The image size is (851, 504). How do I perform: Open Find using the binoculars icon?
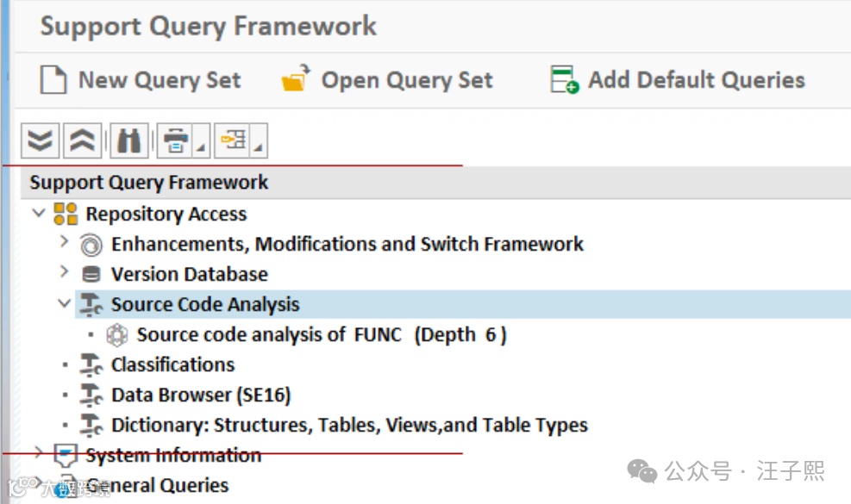(128, 140)
